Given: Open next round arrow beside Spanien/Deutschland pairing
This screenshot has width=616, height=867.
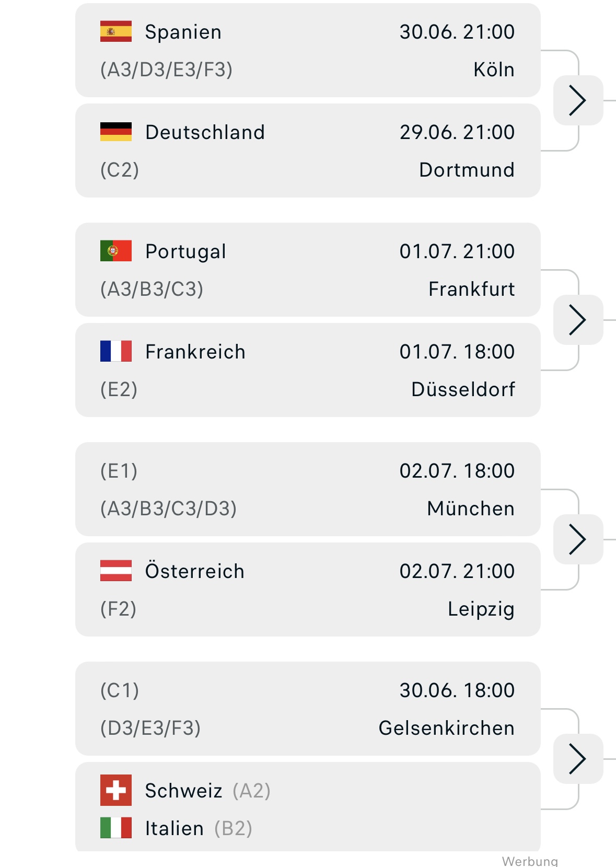Looking at the screenshot, I should click(x=578, y=100).
